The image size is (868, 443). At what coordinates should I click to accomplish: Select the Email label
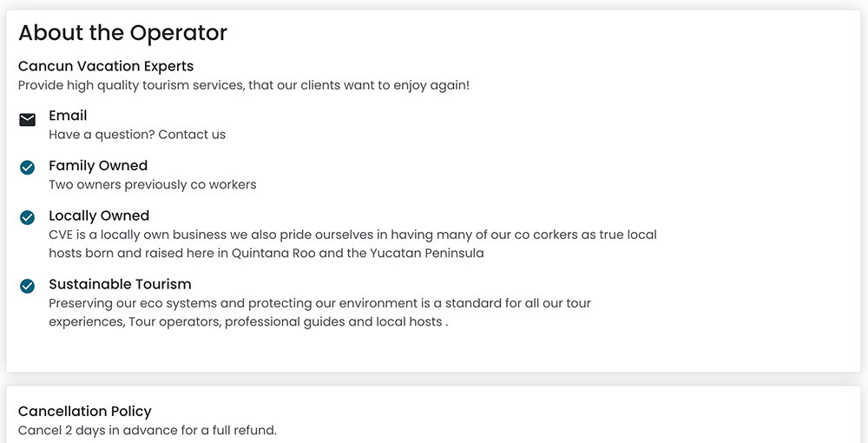pyautogui.click(x=68, y=116)
